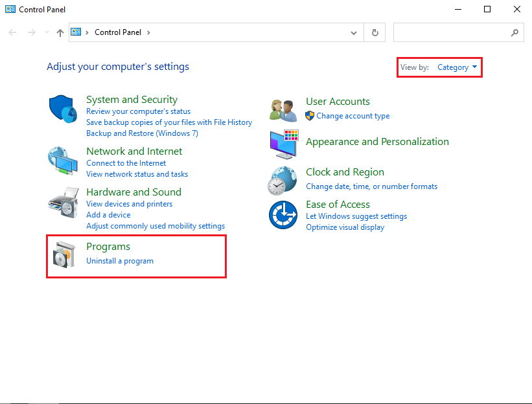Click the System and Security shield icon
The height and width of the screenshot is (404, 532).
click(64, 108)
